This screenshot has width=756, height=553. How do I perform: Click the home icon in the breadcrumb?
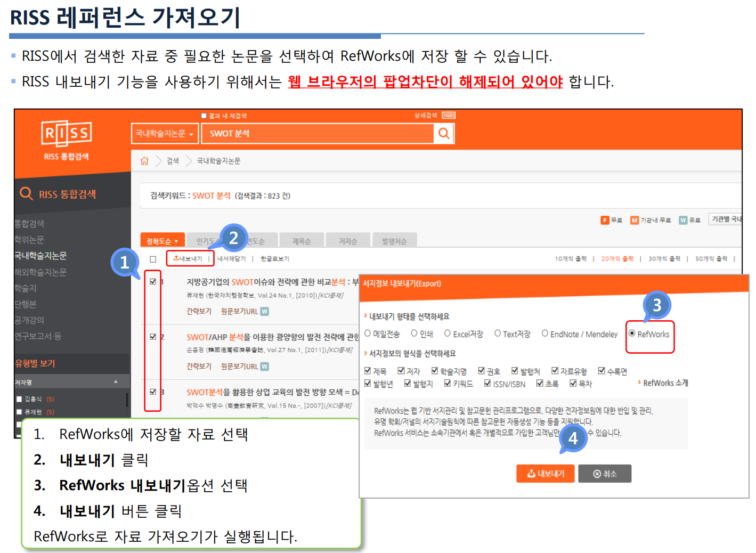pos(144,161)
